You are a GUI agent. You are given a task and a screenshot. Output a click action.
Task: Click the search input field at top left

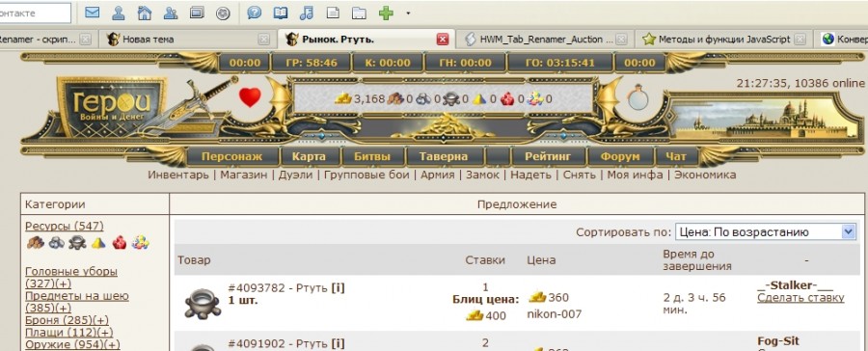point(36,13)
